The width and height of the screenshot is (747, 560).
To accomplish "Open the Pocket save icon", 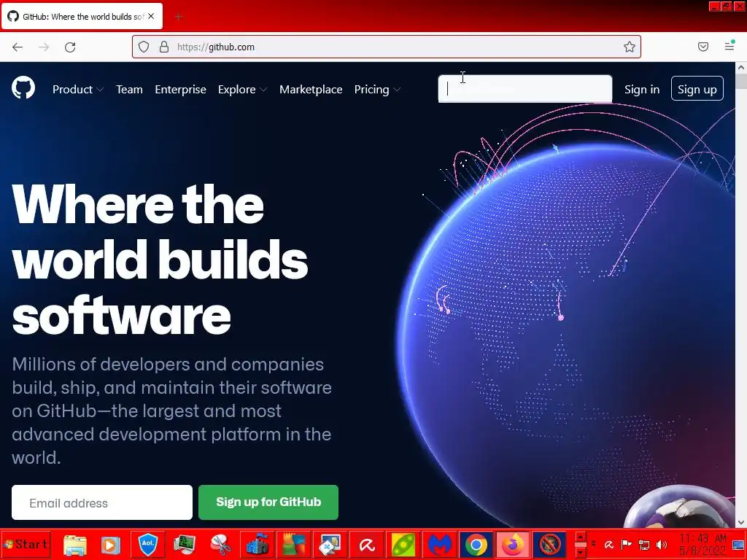I will tap(703, 47).
